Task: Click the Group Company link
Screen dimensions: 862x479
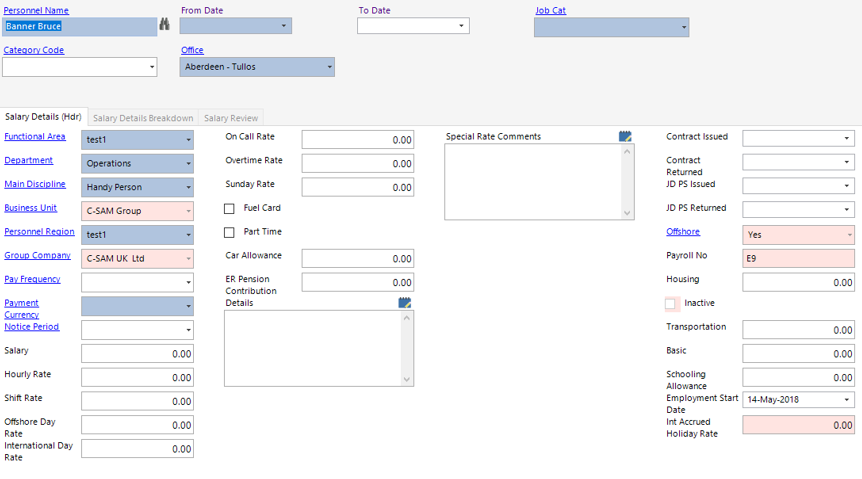Action: [37, 255]
